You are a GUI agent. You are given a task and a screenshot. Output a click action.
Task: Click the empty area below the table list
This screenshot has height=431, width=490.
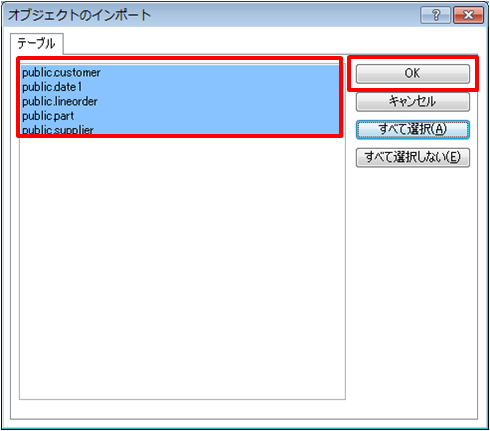pos(182,267)
